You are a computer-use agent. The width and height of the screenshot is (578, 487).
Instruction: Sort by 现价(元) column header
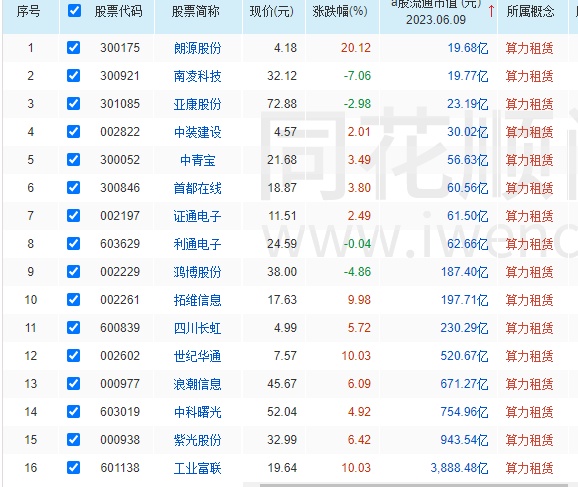(272, 11)
